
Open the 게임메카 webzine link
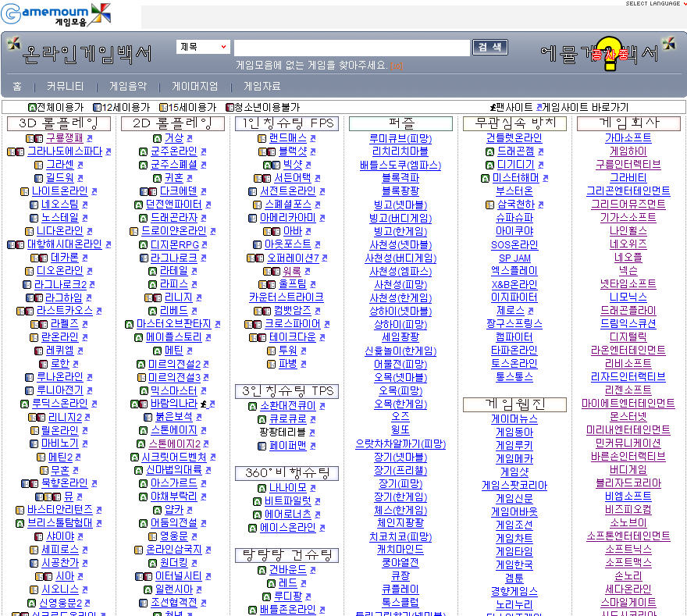514,459
